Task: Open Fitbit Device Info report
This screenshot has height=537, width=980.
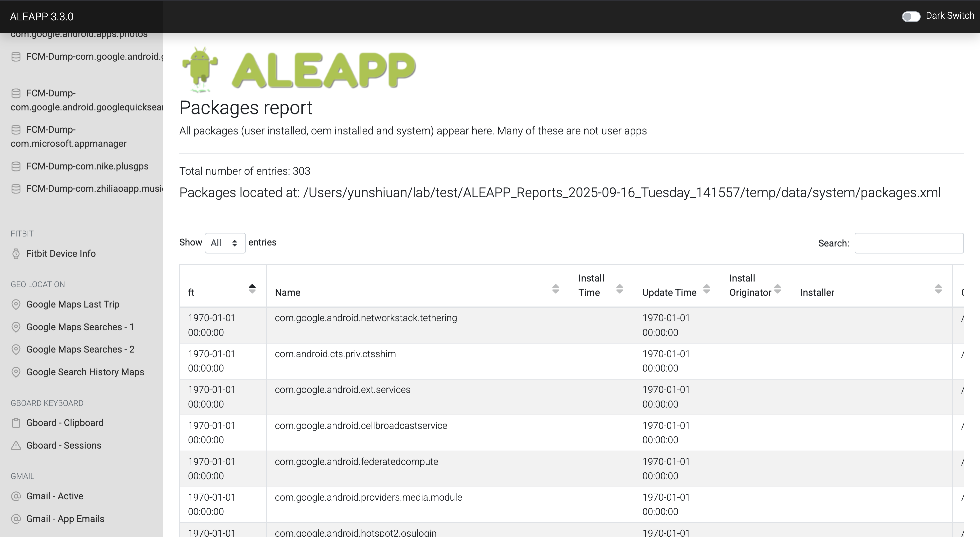Action: (x=61, y=253)
